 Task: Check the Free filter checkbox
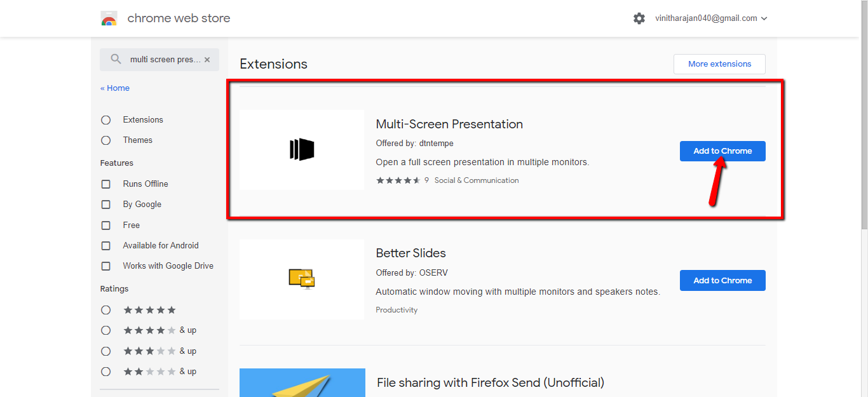106,225
